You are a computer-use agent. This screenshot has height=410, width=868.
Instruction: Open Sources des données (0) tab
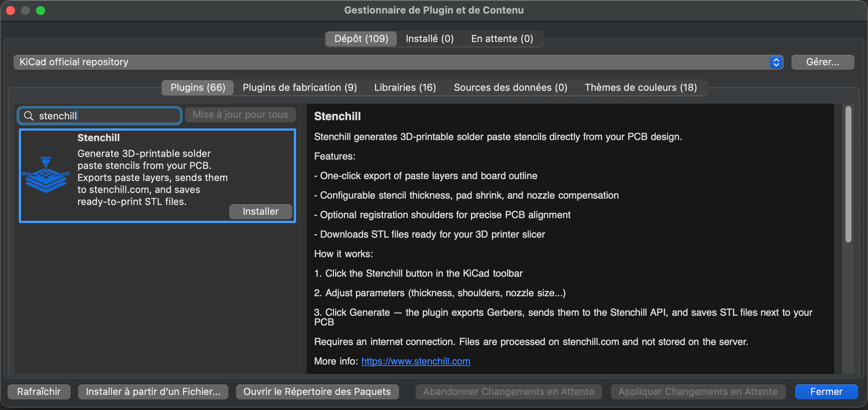(x=510, y=87)
